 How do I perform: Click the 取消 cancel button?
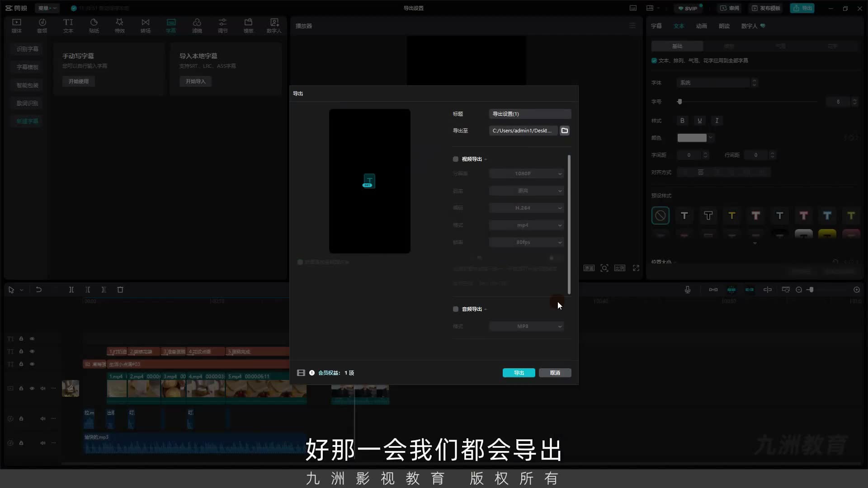555,373
